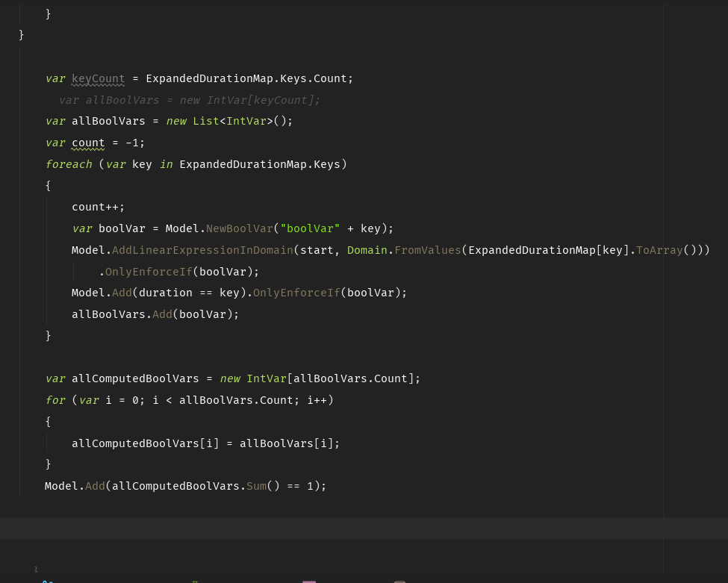Click the underlined count variable set to -1
The image size is (728, 583).
88,143
